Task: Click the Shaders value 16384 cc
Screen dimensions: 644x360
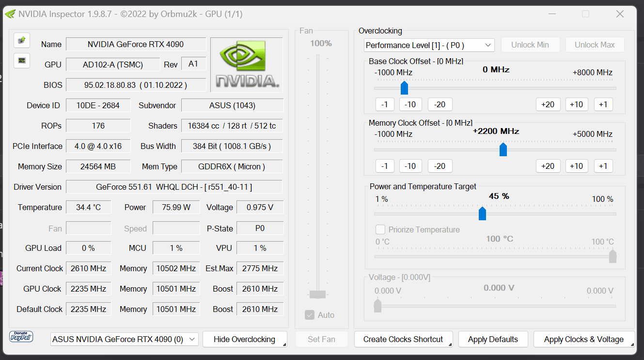Action: pos(232,126)
